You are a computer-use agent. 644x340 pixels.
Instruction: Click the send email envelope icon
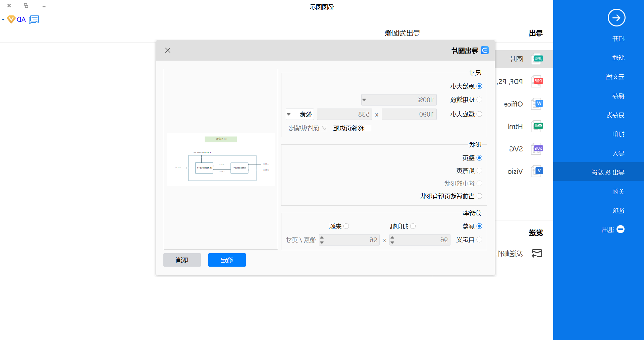tap(537, 254)
